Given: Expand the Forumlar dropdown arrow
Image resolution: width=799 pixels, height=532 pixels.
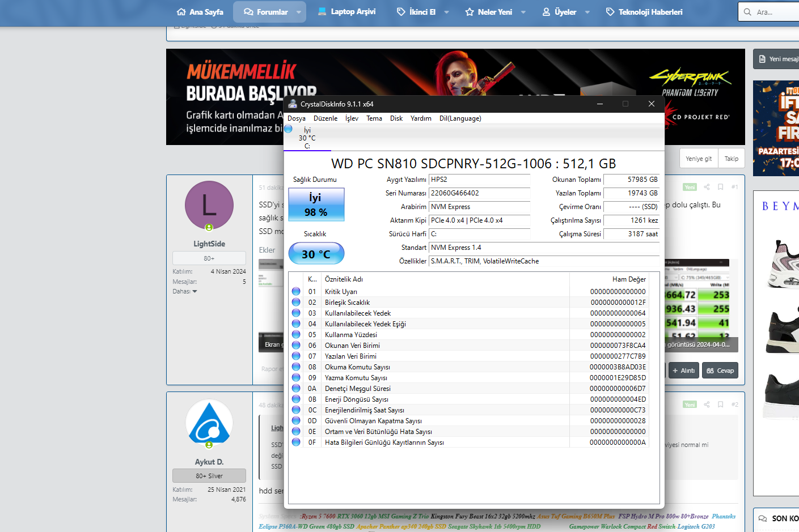Looking at the screenshot, I should coord(299,12).
